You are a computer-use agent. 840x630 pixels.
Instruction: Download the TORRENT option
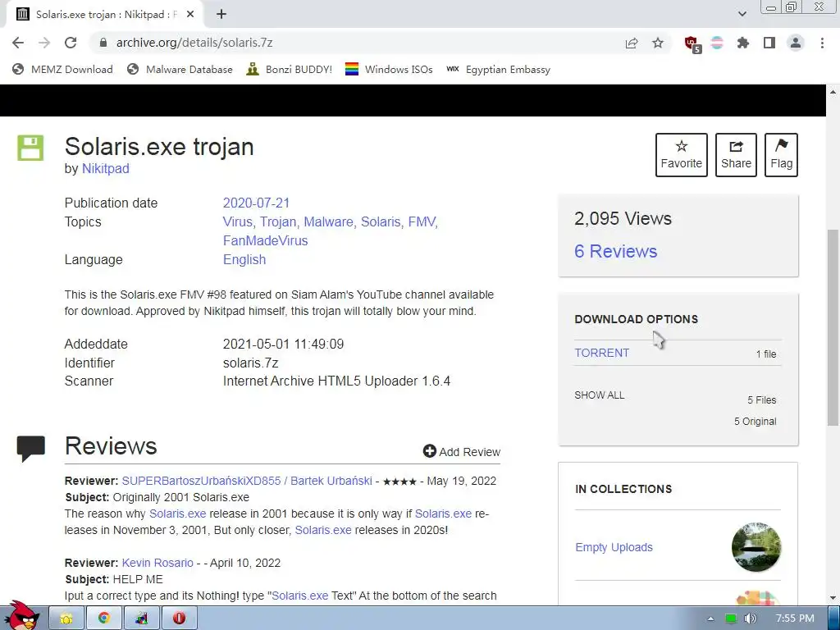tap(601, 353)
